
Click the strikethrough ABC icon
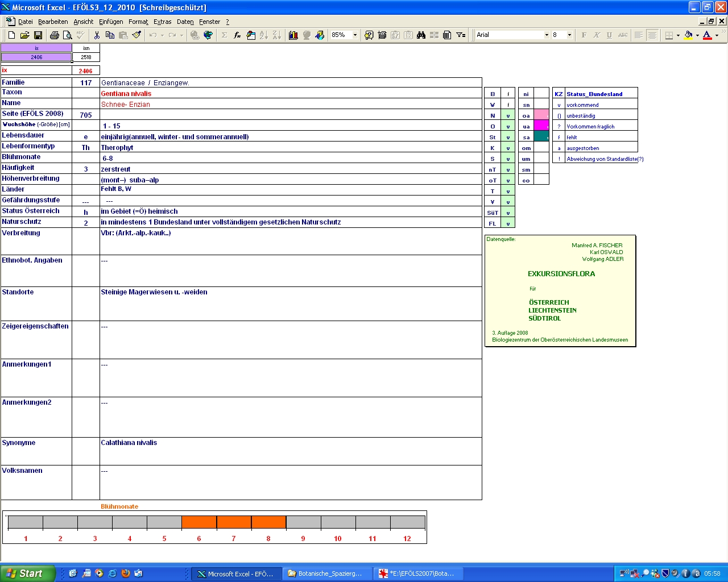click(x=623, y=35)
